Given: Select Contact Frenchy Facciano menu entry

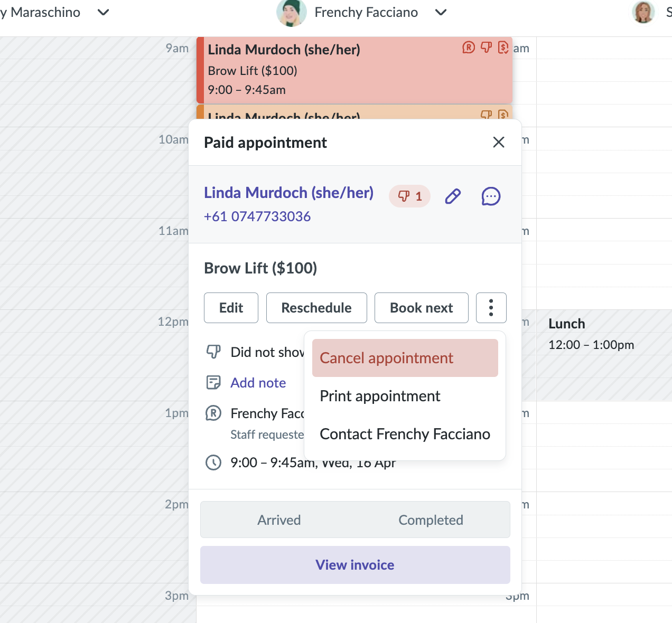Looking at the screenshot, I should pyautogui.click(x=405, y=434).
